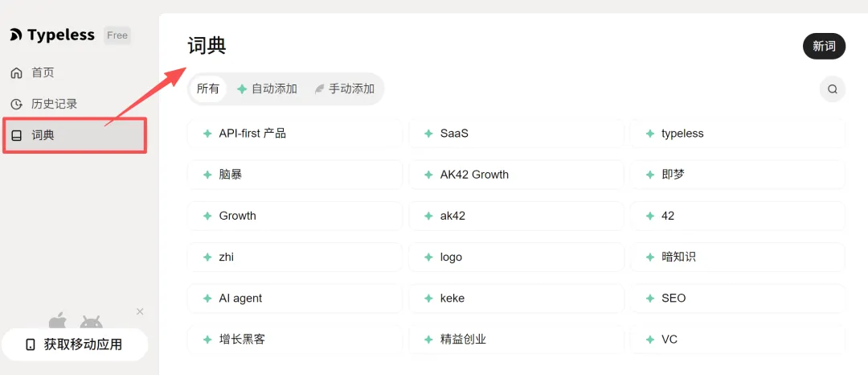Select the SaaS word entry
868x375 pixels.
(x=517, y=134)
